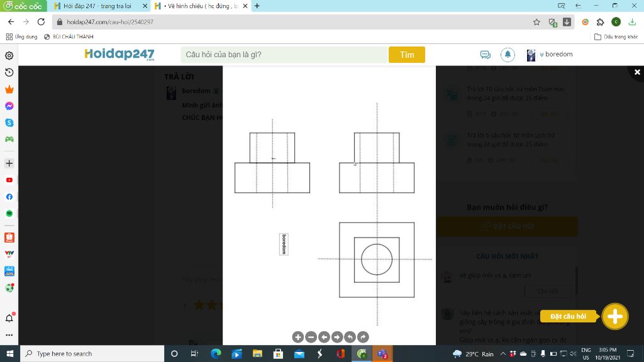Go back to the previous page
644x362 pixels.
pos(11,22)
